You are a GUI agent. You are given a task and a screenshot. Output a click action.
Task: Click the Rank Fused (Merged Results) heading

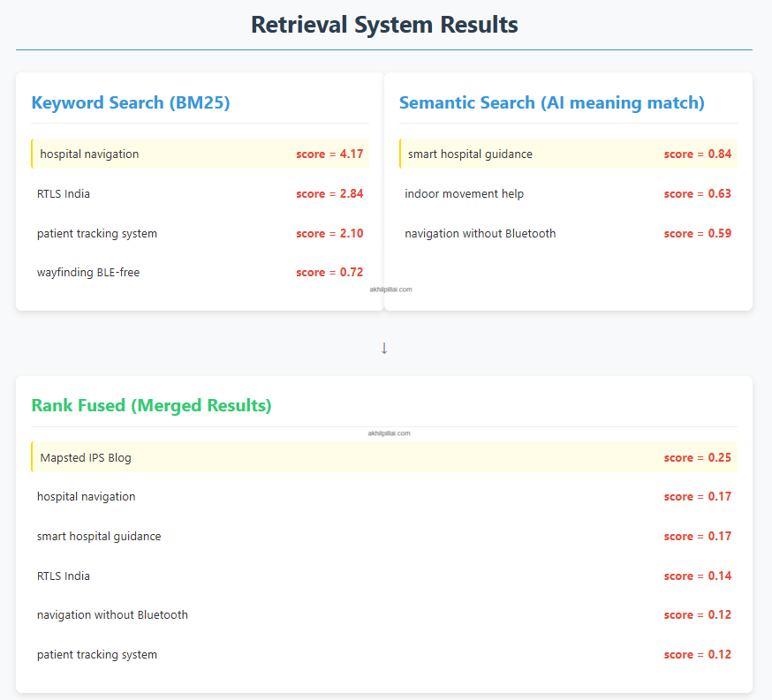click(151, 405)
